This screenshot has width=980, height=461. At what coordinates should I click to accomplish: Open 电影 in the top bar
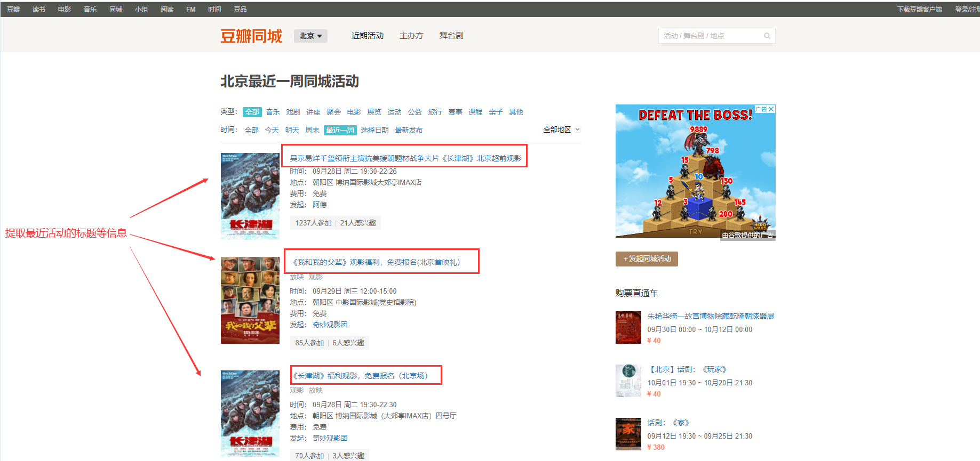(x=65, y=10)
